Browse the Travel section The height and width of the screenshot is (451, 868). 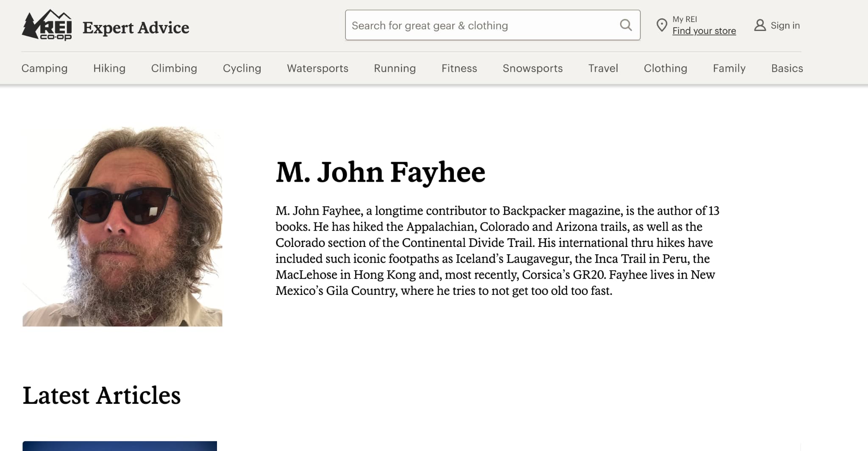click(603, 68)
